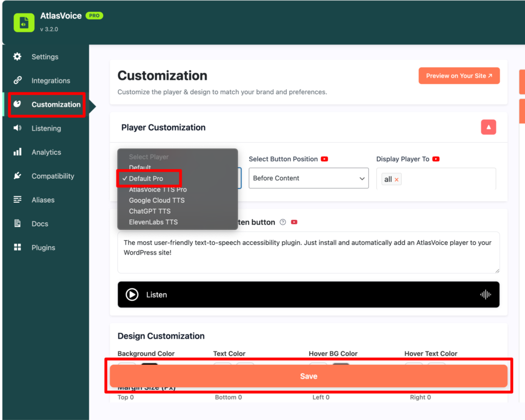The width and height of the screenshot is (525, 420).
Task: Click Preview on Your Site button
Action: (459, 76)
